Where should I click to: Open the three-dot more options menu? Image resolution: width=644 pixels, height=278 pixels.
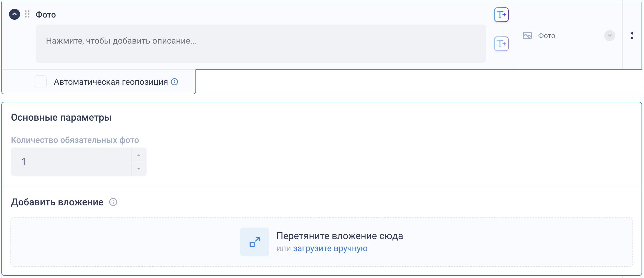point(632,36)
